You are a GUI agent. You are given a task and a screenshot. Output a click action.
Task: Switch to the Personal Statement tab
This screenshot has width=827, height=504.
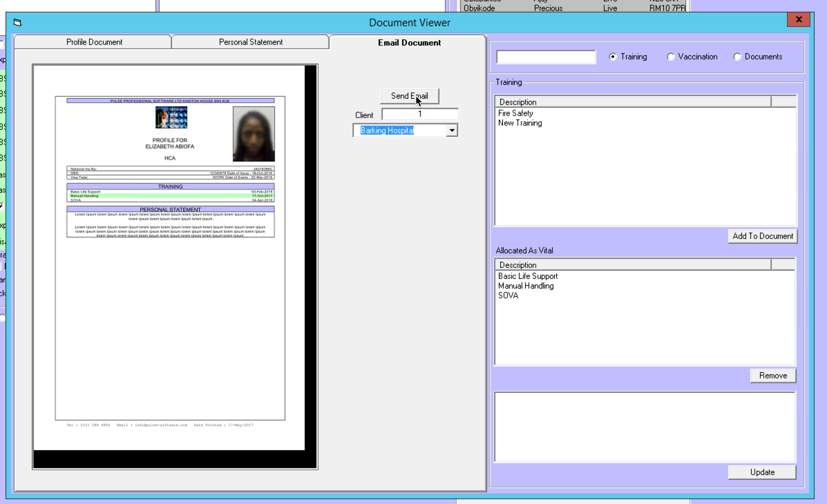point(250,42)
